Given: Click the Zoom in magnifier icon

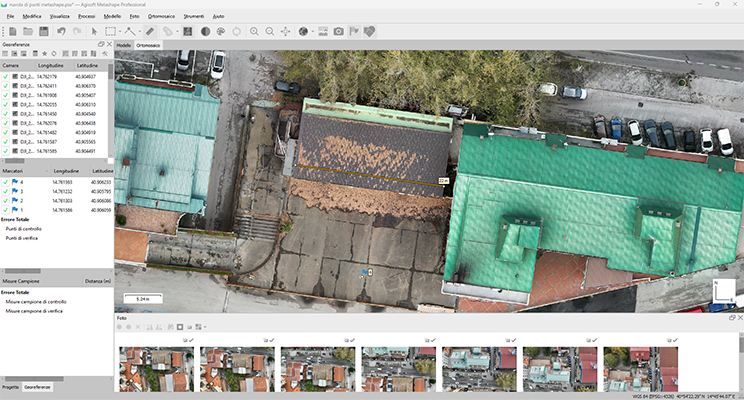Looking at the screenshot, I should coord(254,32).
